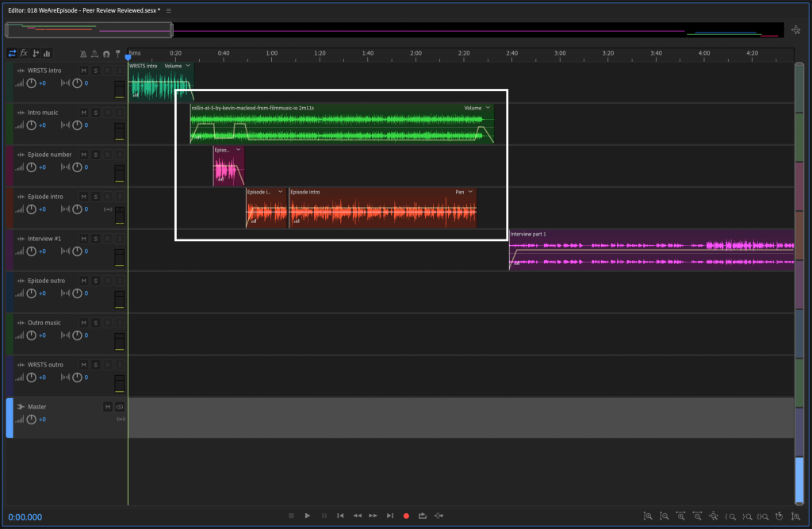
Task: Click Zoom to Selection icon
Action: (x=763, y=516)
